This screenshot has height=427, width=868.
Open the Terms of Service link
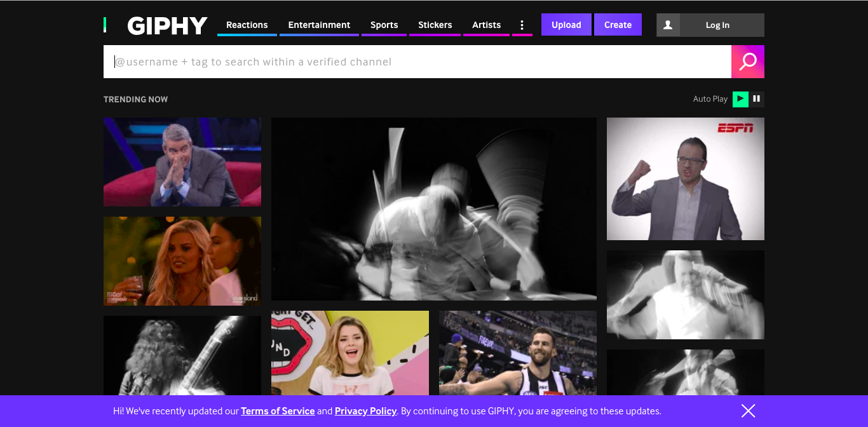pos(278,411)
